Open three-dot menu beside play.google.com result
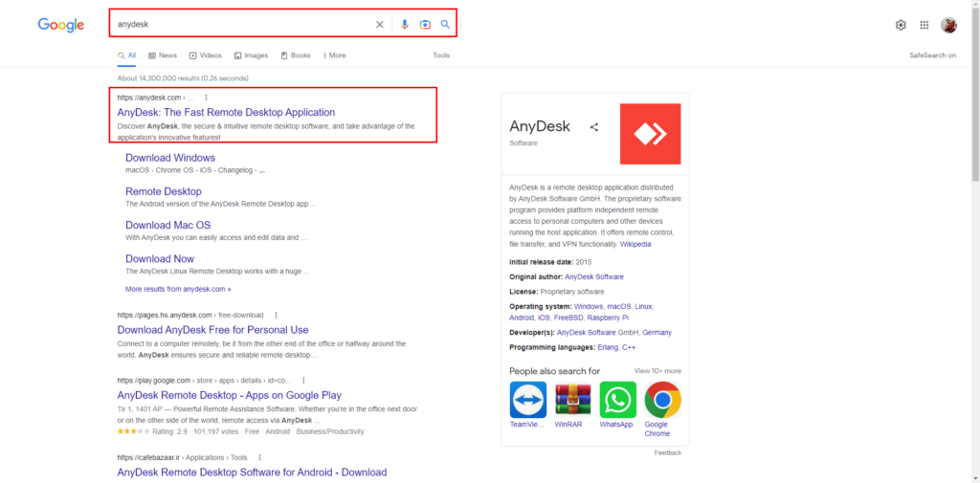980x483 pixels. [303, 380]
